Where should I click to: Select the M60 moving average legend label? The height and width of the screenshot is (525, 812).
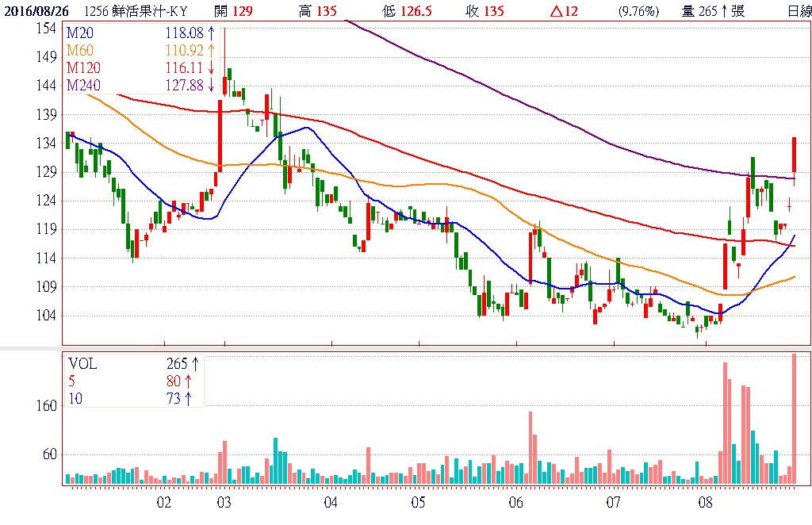(79, 51)
